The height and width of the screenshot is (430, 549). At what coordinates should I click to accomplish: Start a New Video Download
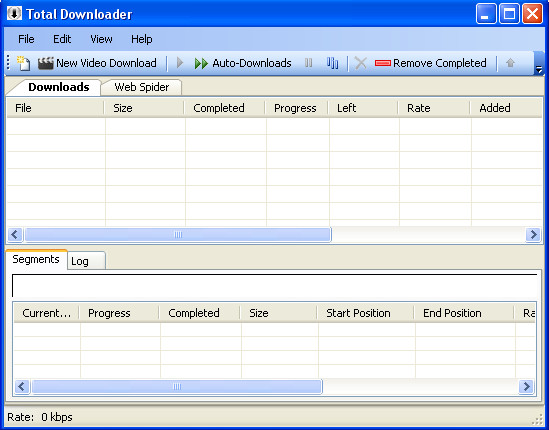(97, 63)
